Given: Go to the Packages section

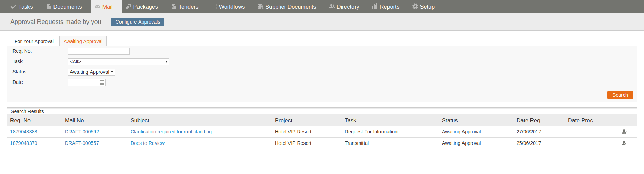Looking at the screenshot, I should coord(142,7).
